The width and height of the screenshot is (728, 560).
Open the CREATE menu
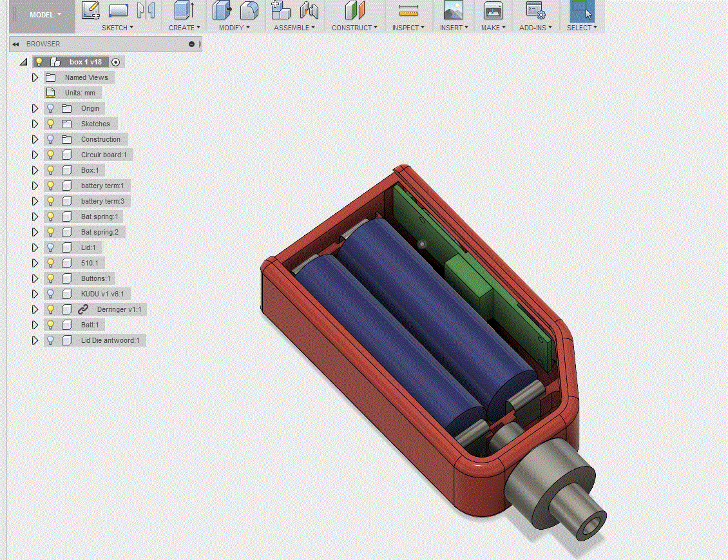184,28
